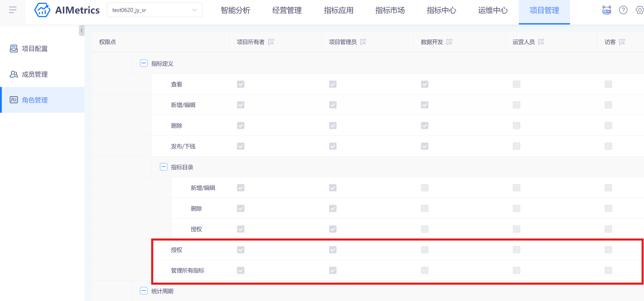Click the AIMetrics logo icon

point(42,10)
